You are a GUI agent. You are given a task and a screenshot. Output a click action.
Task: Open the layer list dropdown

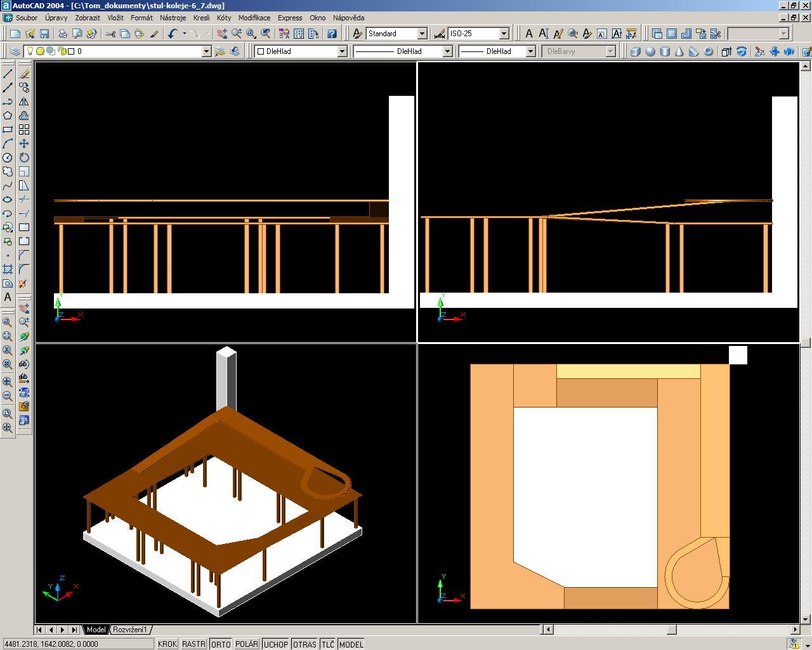(206, 51)
